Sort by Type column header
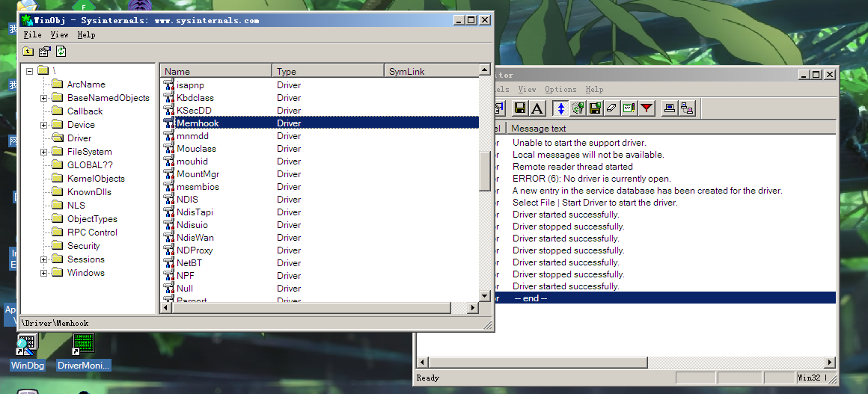Image resolution: width=868 pixels, height=394 pixels. pyautogui.click(x=328, y=71)
